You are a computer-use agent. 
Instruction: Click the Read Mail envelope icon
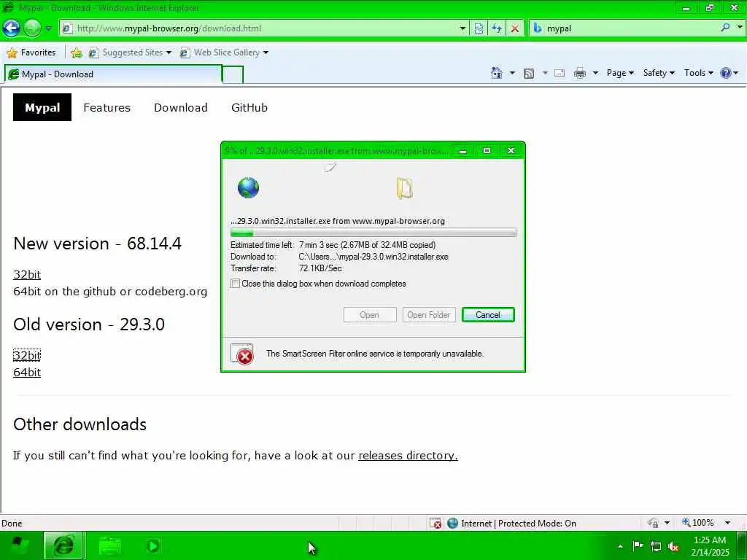coord(560,73)
